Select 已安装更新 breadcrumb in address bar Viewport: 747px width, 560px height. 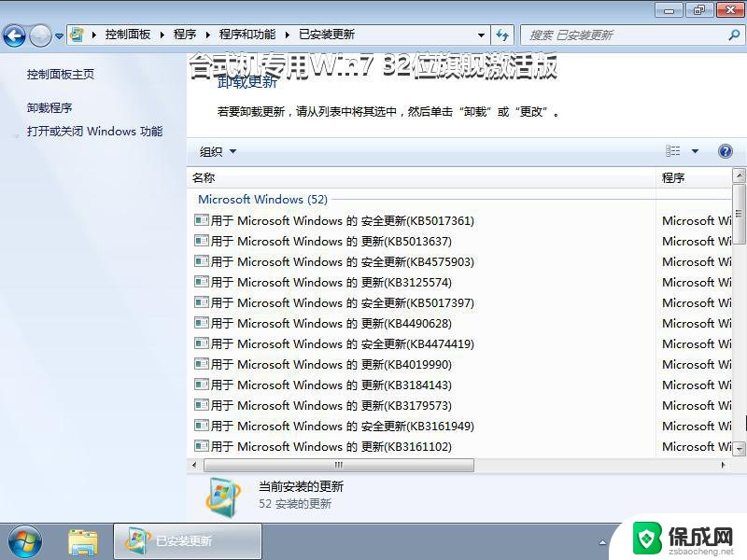point(327,35)
